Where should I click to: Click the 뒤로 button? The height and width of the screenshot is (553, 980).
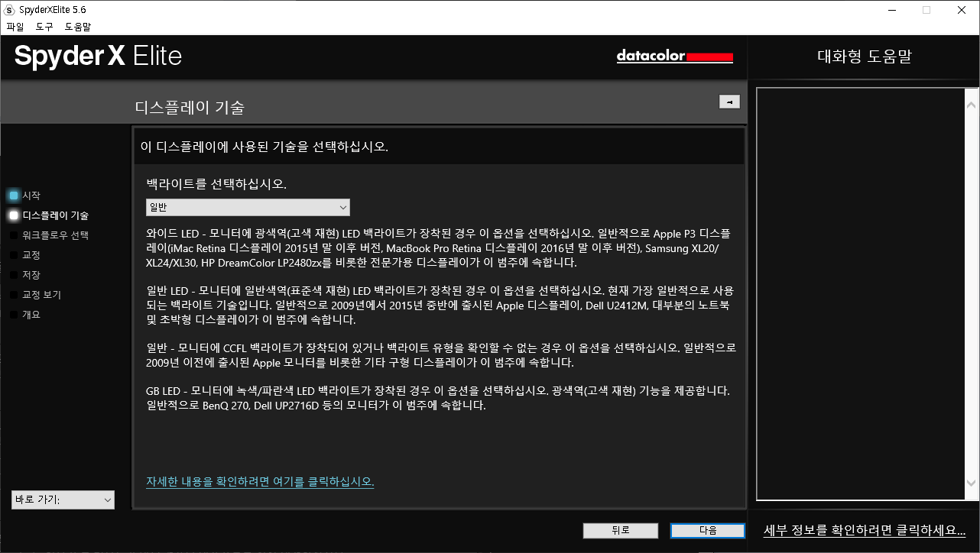pos(620,531)
